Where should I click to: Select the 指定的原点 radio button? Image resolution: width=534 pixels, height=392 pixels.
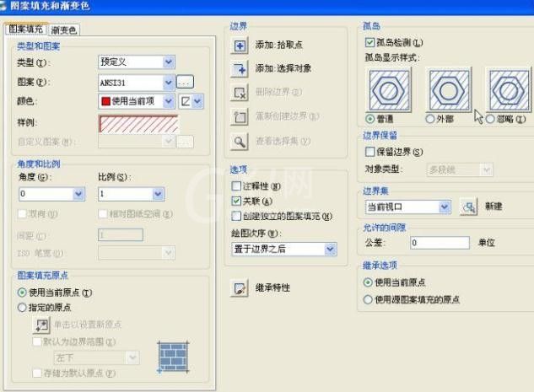point(22,308)
